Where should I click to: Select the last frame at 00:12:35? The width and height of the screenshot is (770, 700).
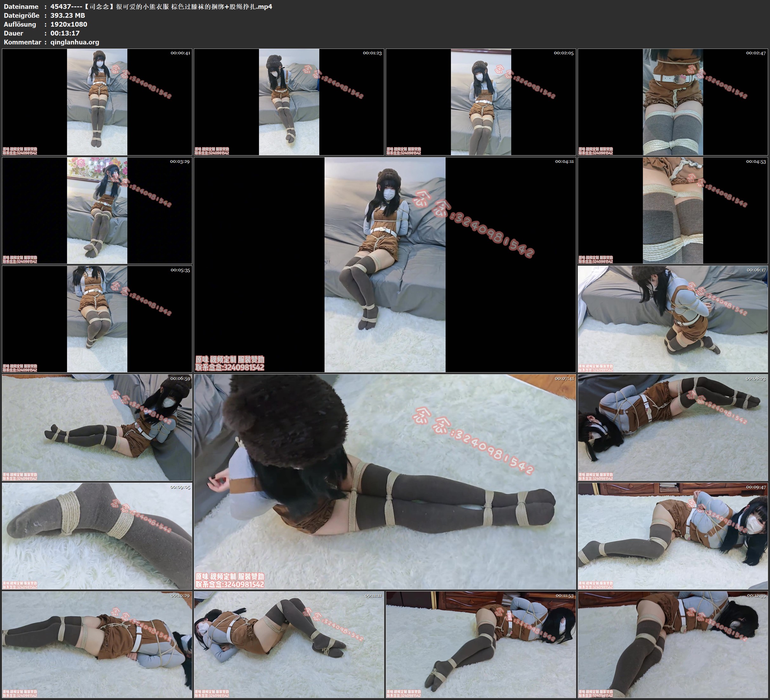673,644
